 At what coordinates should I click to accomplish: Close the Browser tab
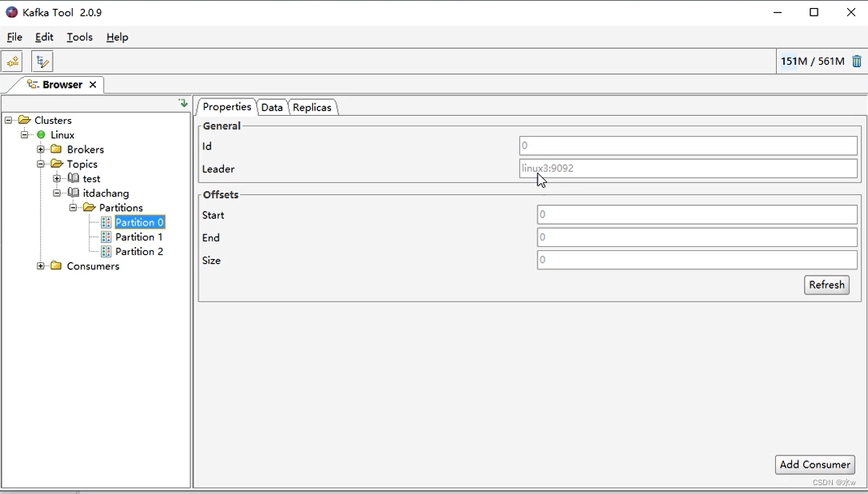(93, 85)
